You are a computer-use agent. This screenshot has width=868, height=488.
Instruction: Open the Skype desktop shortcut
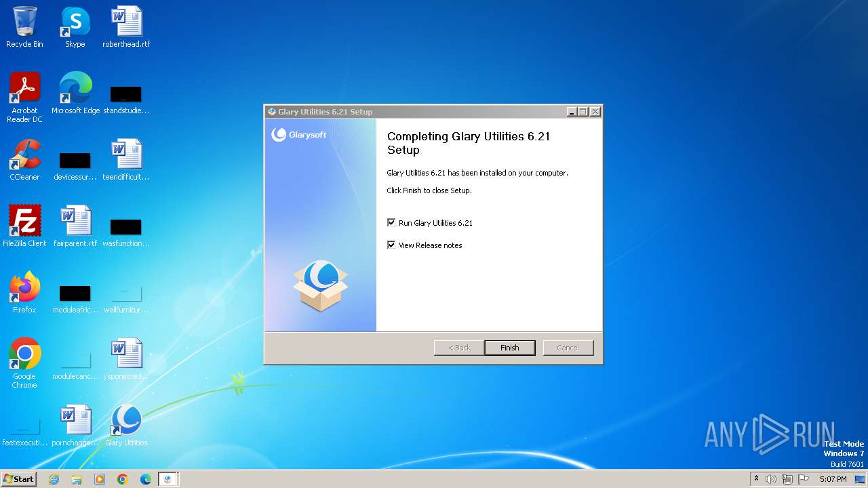tap(75, 27)
